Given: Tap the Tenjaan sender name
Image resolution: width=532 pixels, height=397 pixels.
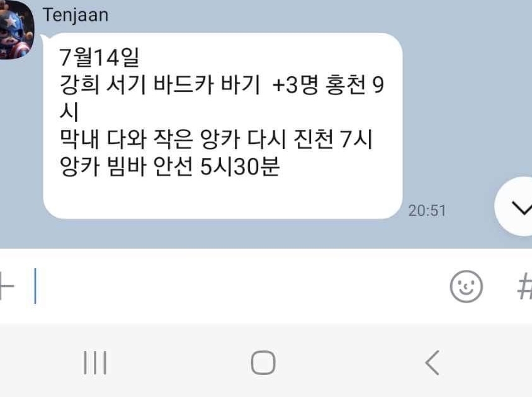Looking at the screenshot, I should pos(76,15).
